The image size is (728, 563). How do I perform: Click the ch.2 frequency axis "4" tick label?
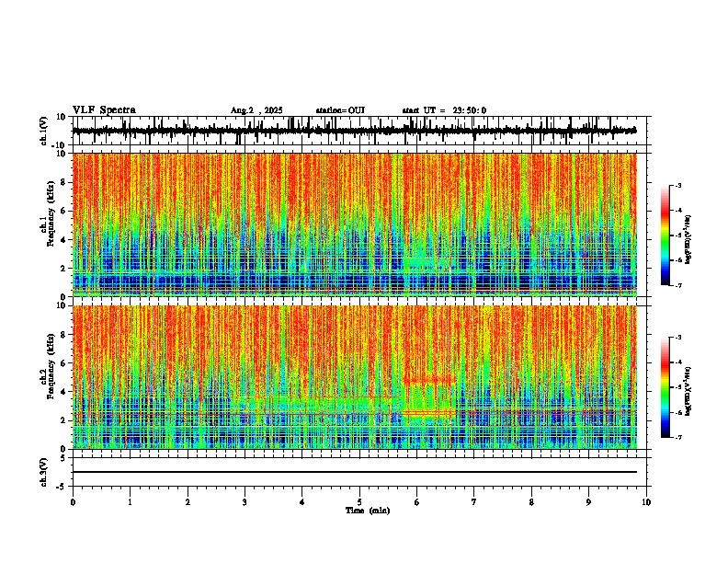click(x=64, y=392)
